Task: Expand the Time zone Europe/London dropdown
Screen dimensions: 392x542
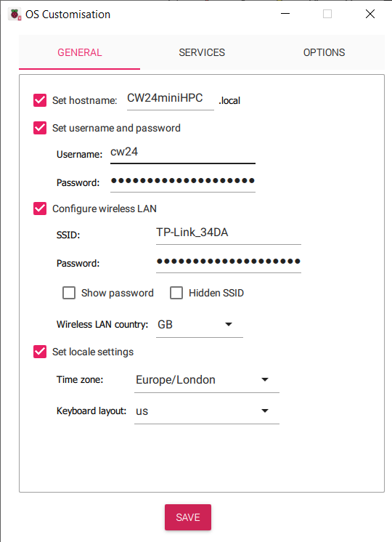Action: [x=207, y=380]
